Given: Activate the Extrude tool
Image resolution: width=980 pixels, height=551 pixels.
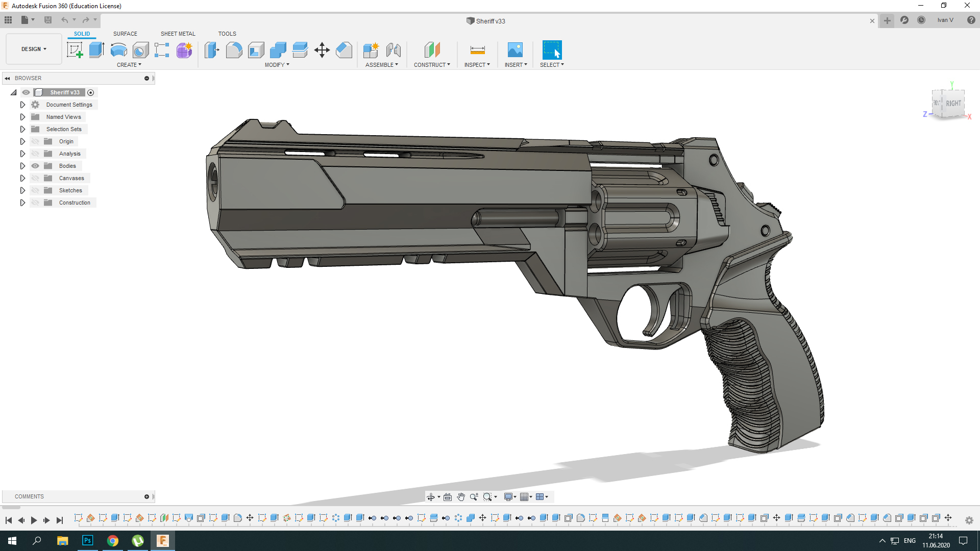Looking at the screenshot, I should pyautogui.click(x=96, y=50).
